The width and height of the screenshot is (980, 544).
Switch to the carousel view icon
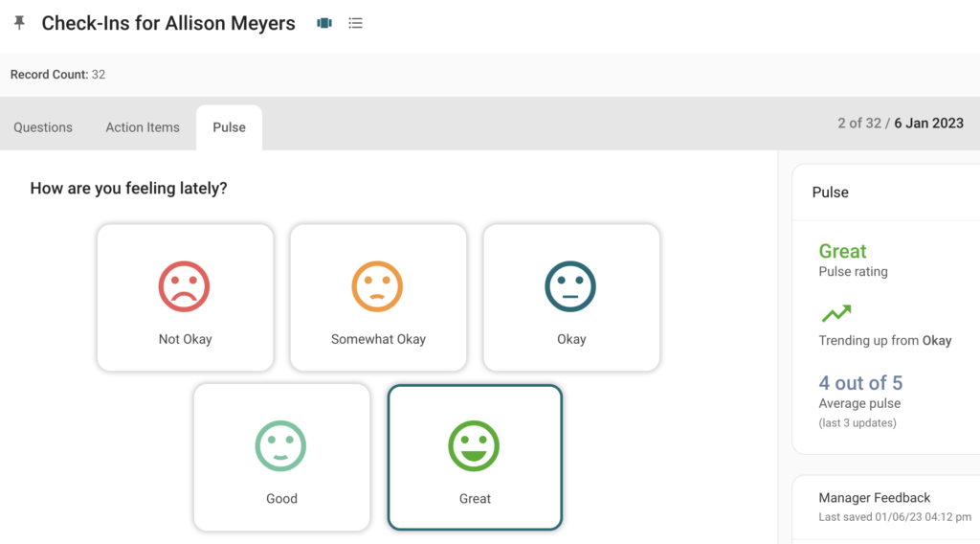pos(323,23)
